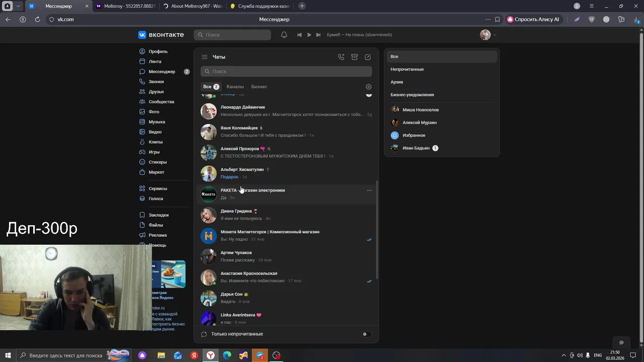Open the Избранное saved messages
This screenshot has height=362, width=644.
(442, 135)
